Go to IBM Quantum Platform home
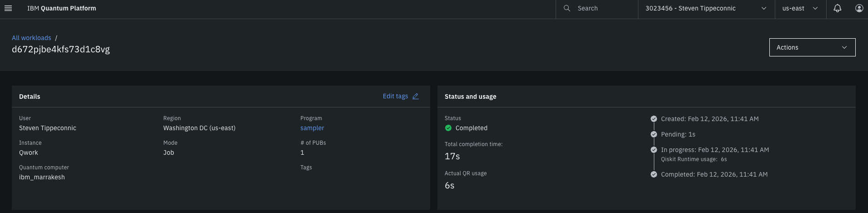This screenshot has width=868, height=213. (61, 8)
